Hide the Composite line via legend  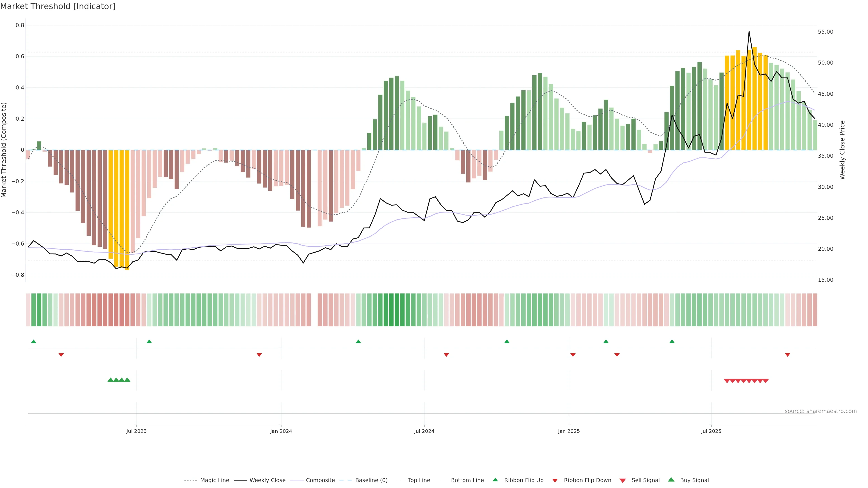coord(320,480)
